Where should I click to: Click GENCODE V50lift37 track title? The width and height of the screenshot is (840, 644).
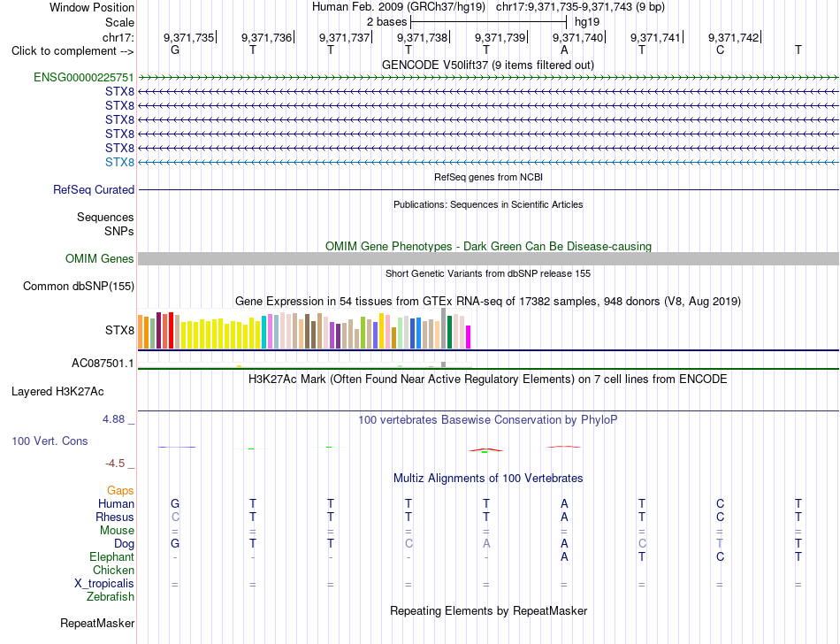(x=488, y=65)
